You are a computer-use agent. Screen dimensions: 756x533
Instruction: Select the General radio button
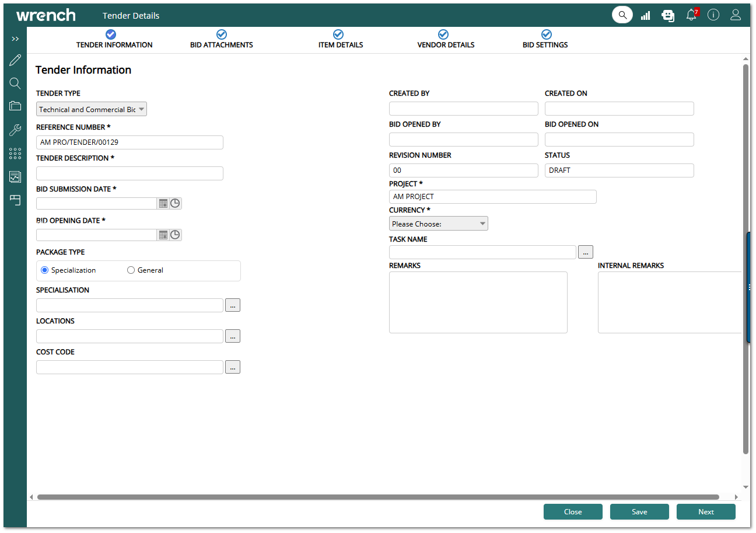[131, 270]
